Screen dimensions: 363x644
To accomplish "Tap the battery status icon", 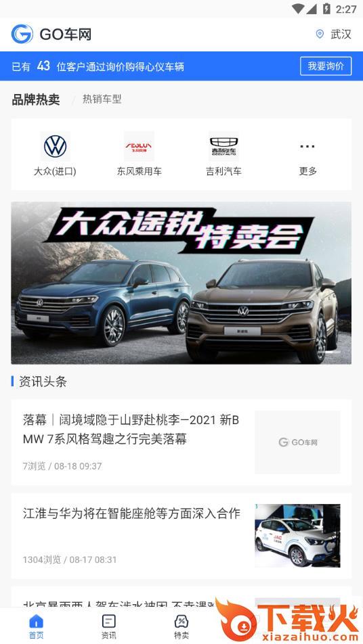I will coord(326,9).
